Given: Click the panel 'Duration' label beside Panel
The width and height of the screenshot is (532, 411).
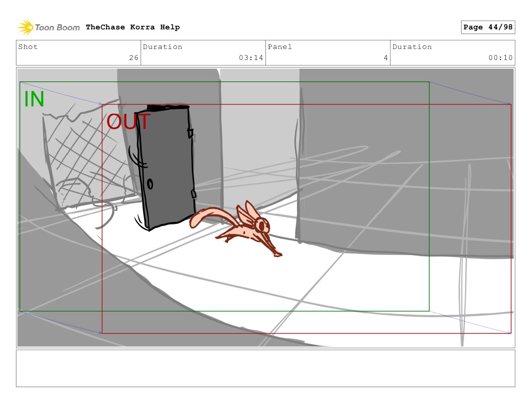Looking at the screenshot, I should (412, 47).
